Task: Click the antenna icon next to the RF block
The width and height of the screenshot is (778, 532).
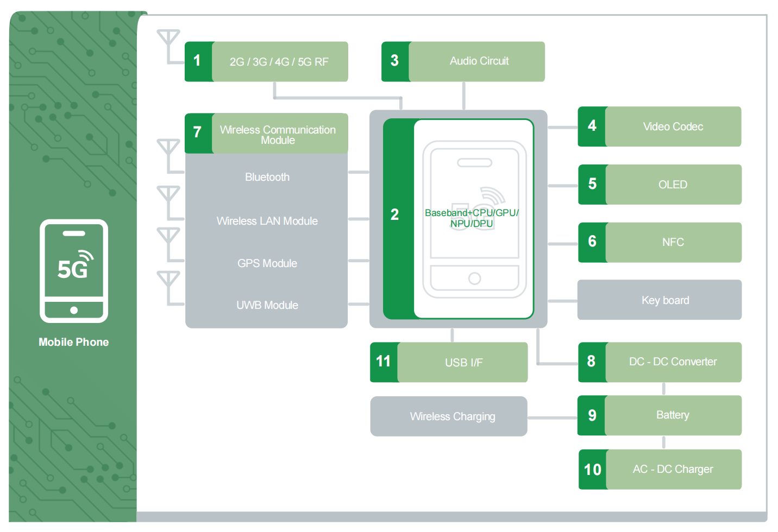Action: 170,47
